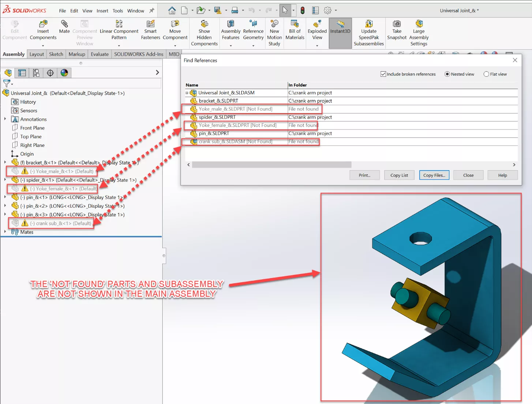
Task: Open the DisplayManager appearance sphere tab
Action: click(x=64, y=73)
